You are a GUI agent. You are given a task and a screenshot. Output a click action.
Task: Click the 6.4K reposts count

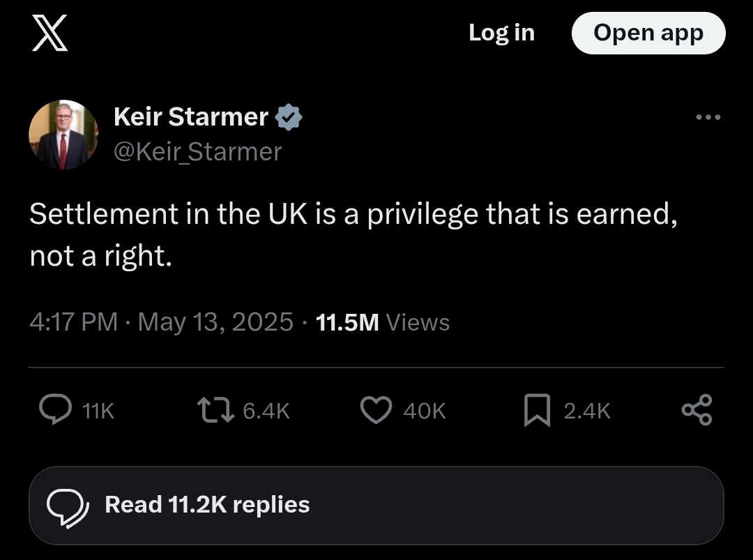point(266,411)
